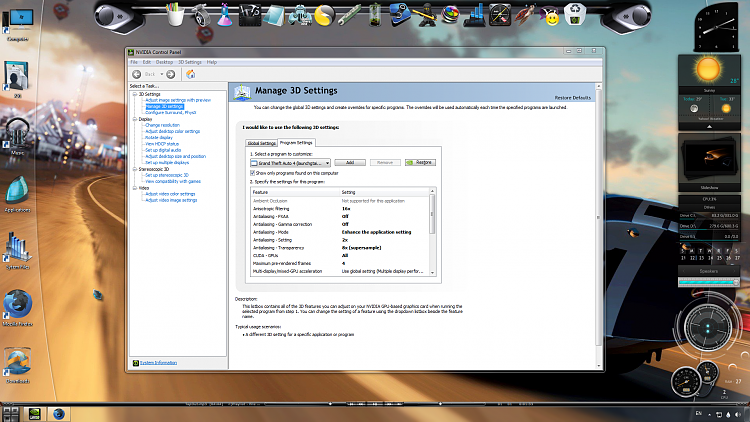Click the Back arrow in NVIDIA toolbar
Viewport: 750px width, 422px height.
[136, 74]
